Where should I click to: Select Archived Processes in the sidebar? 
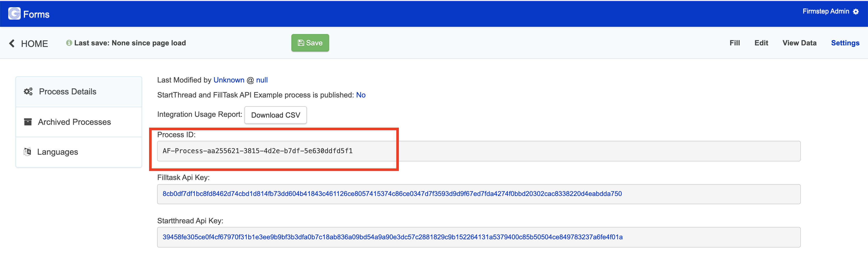tap(79, 122)
